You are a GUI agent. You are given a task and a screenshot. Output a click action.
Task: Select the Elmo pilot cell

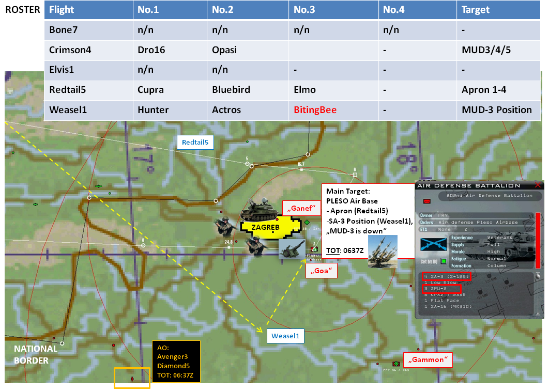click(x=333, y=90)
